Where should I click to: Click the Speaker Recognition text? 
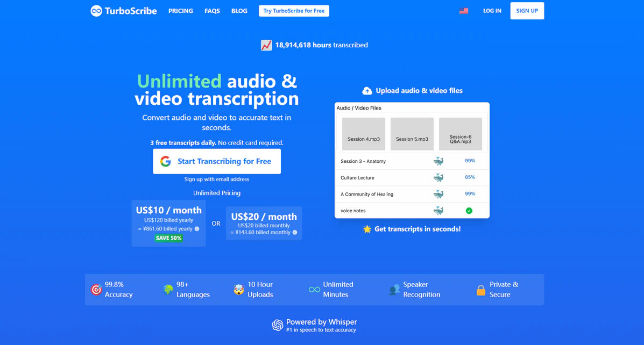tap(421, 290)
